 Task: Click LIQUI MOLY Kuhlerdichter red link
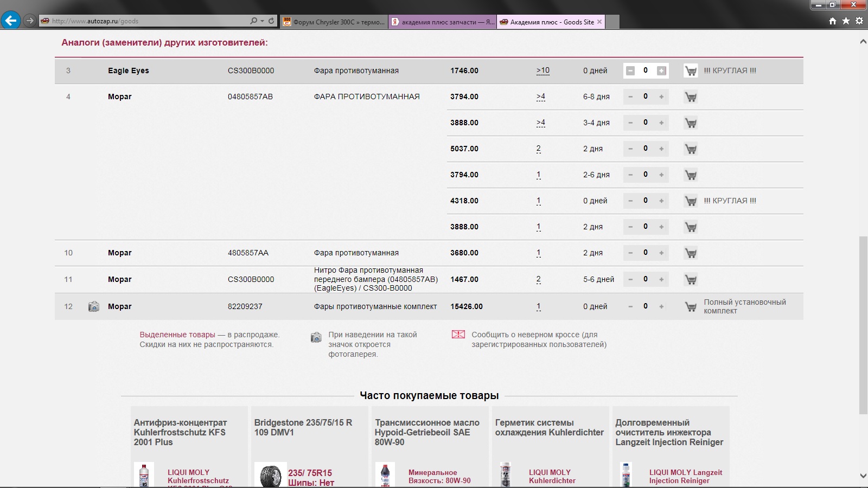tap(552, 476)
